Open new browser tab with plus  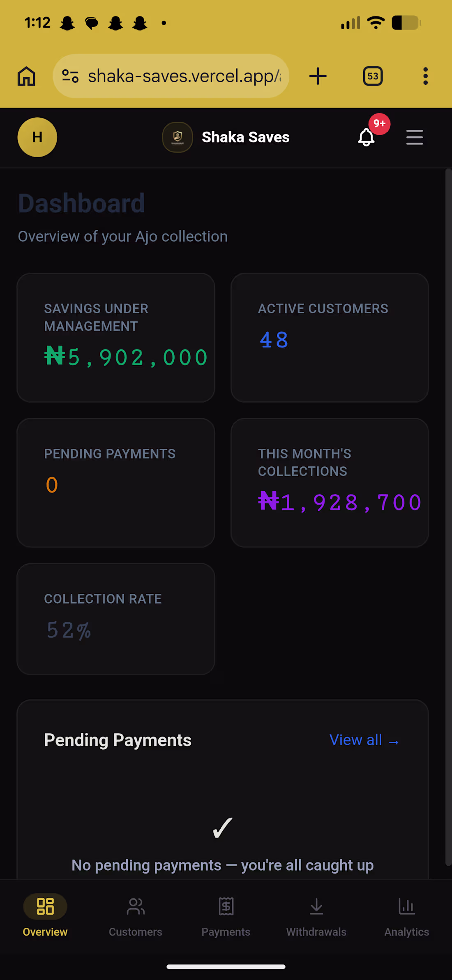(x=318, y=76)
